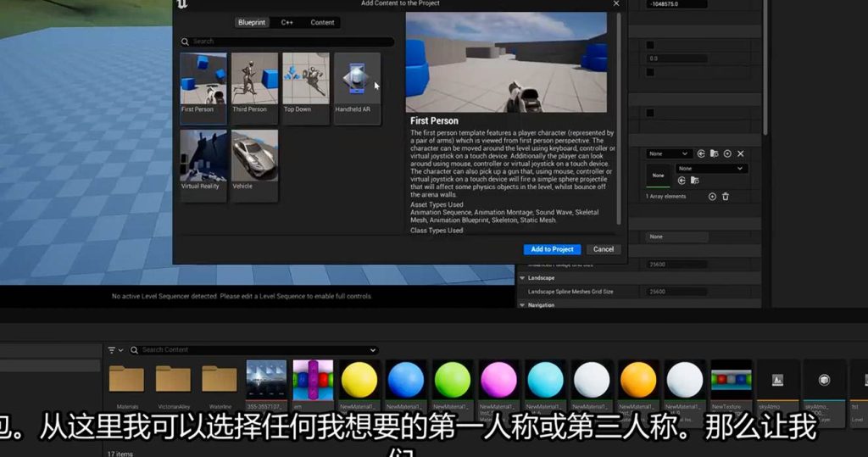
Task: Click plus icon beside Array elements
Action: coord(712,197)
